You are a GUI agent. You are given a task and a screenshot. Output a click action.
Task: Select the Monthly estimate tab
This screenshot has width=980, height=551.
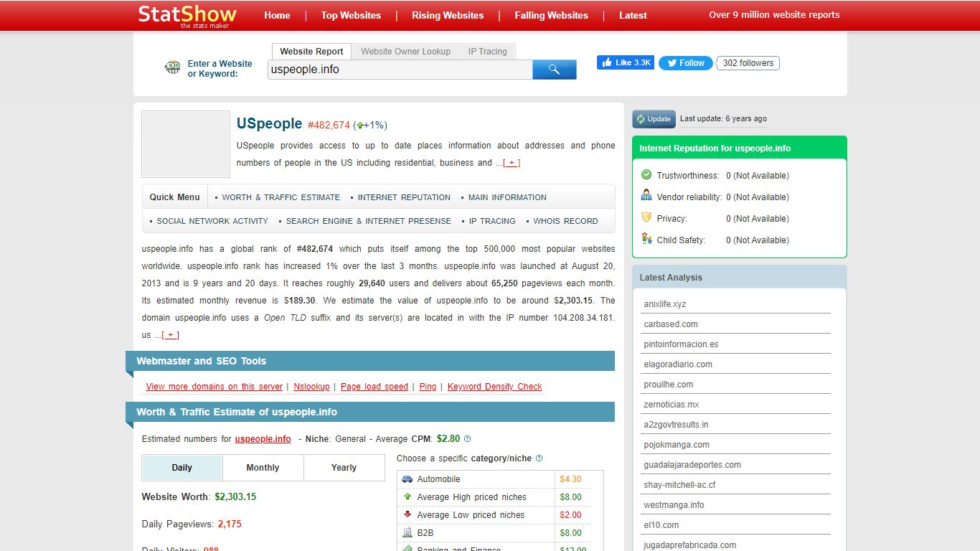tap(263, 468)
